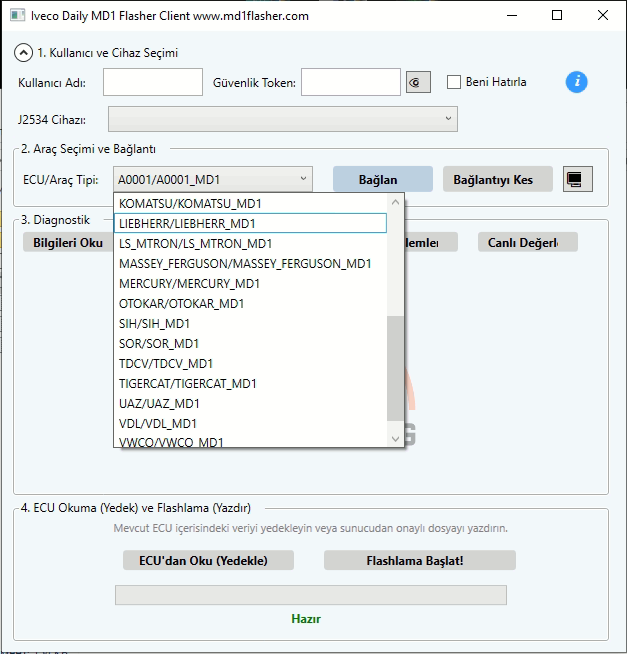The width and height of the screenshot is (627, 654).
Task: Click the Flashlama Başlat! button
Action: [420, 560]
